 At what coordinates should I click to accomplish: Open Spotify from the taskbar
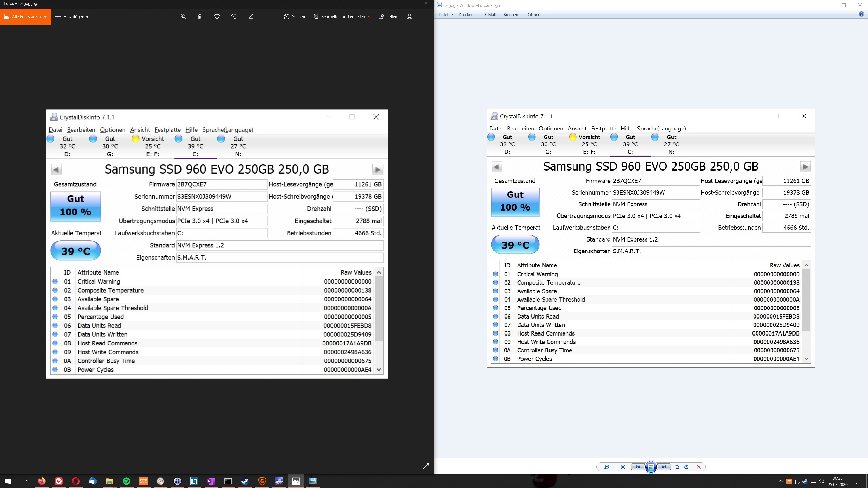pyautogui.click(x=126, y=481)
